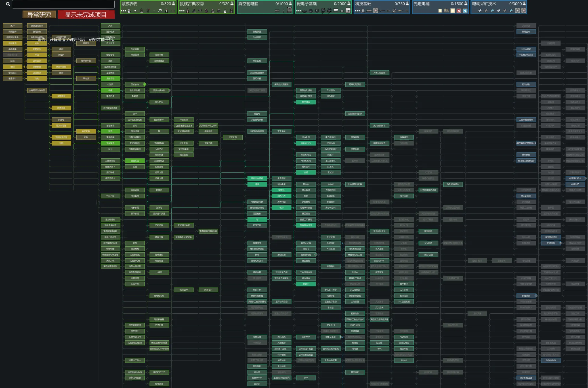The image size is (588, 388).
Task: Click gray queue badge 2 on 鼠族古典衣物 node
Action: click(169, 90)
